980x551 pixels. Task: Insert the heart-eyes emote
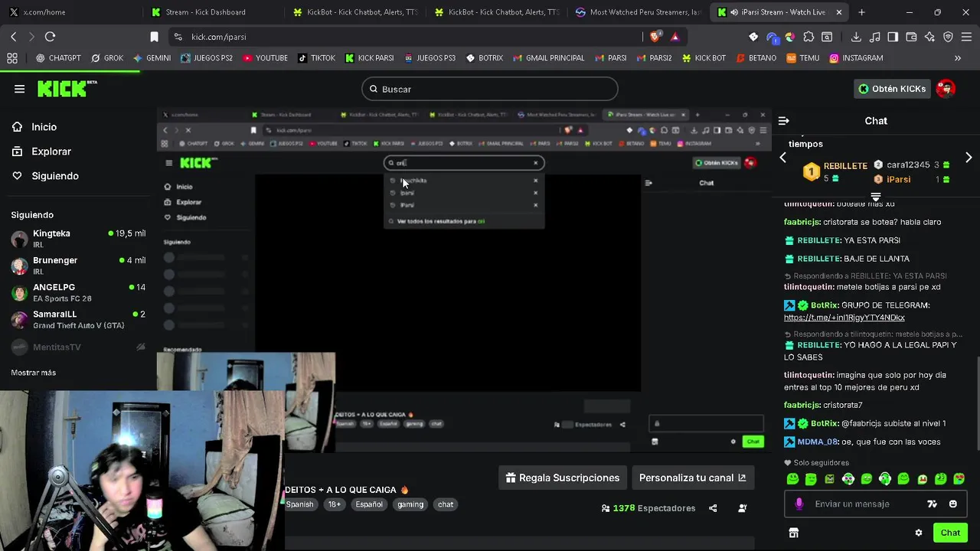point(959,479)
